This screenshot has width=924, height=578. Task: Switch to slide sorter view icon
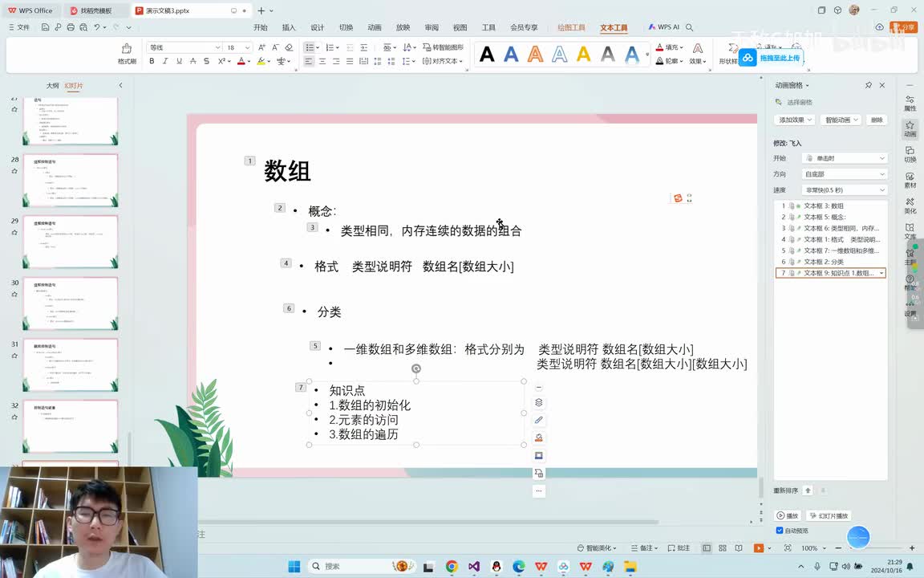pyautogui.click(x=723, y=548)
